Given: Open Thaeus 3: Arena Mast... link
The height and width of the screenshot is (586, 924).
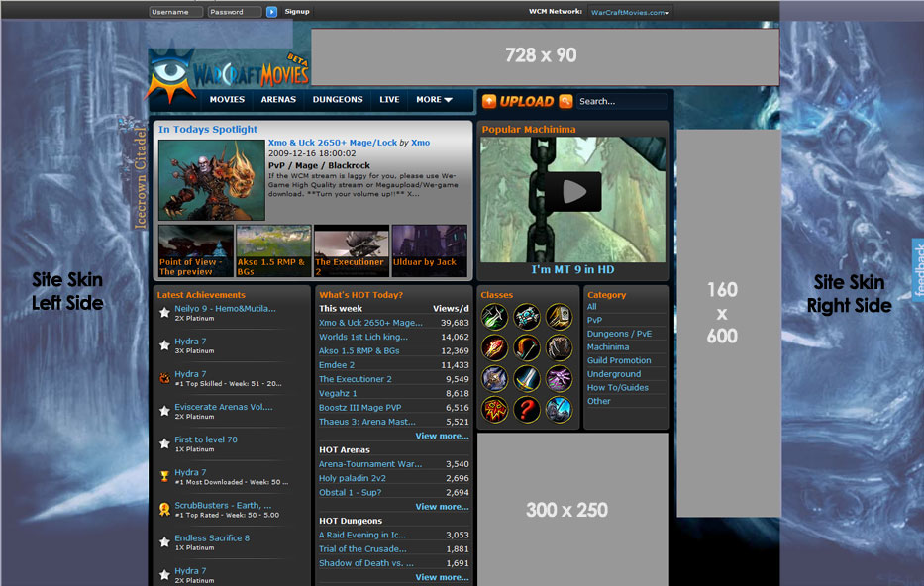Looking at the screenshot, I should pos(367,422).
